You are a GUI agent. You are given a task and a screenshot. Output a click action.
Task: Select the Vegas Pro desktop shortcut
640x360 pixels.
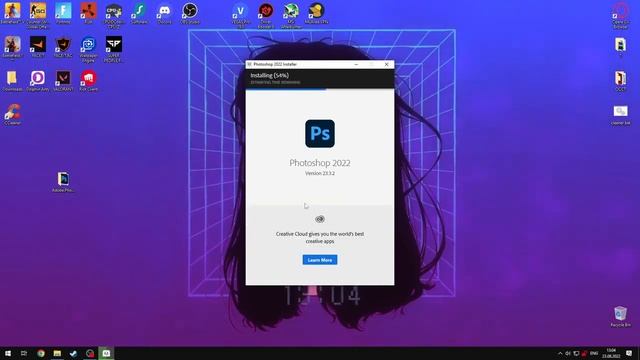[241, 16]
